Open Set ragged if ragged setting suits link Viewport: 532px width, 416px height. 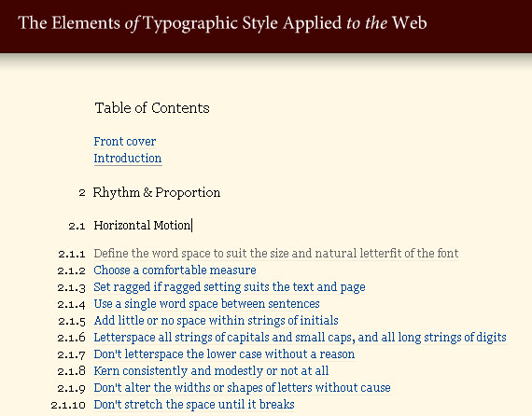230,287
